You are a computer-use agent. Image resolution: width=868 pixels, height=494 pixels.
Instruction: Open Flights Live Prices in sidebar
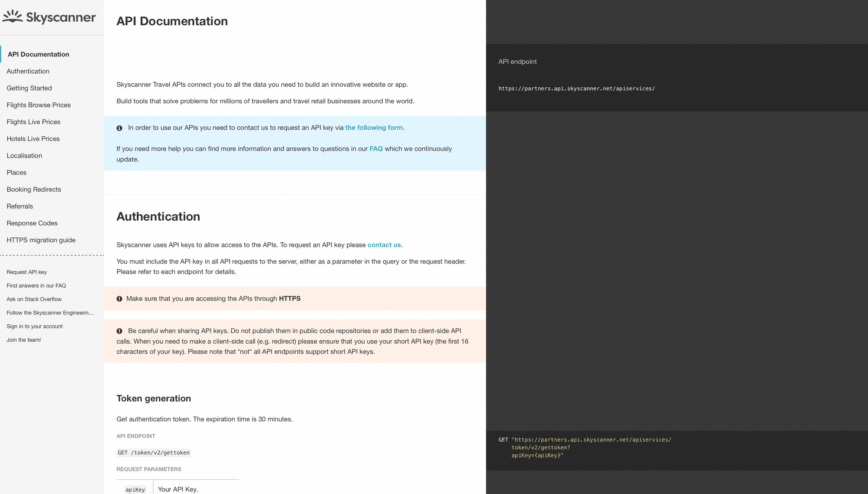click(x=33, y=122)
